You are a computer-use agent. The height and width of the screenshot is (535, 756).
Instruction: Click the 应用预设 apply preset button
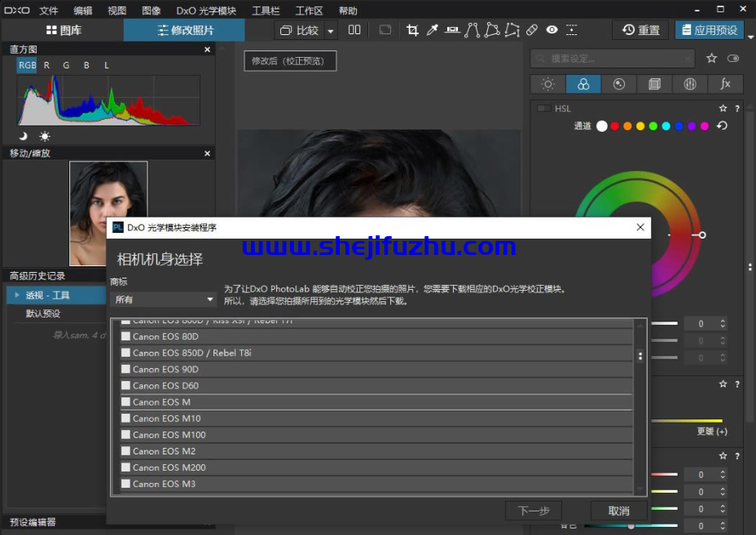710,30
